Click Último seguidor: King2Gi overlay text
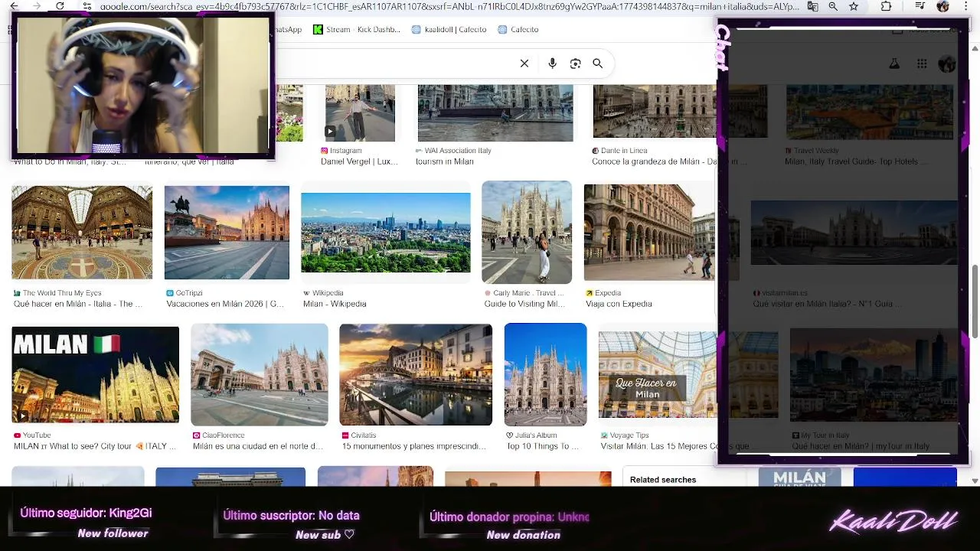Screen dimensions: 980x551 coord(86,514)
